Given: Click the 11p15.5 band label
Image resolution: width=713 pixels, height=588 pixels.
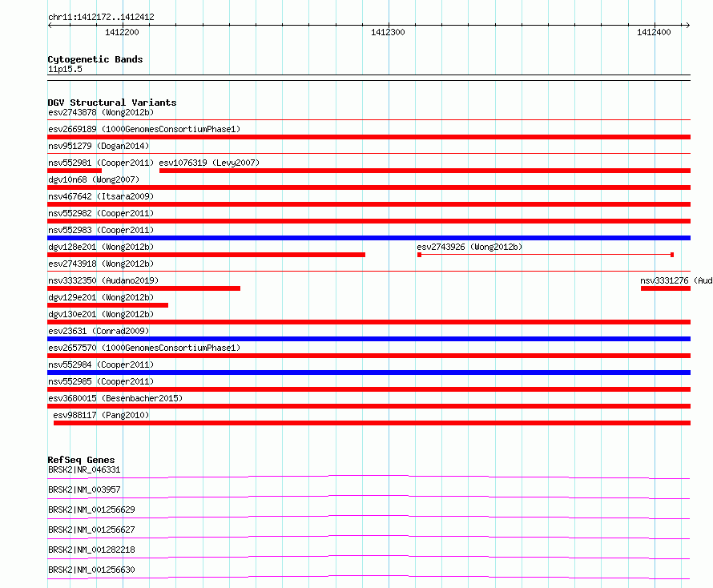Looking at the screenshot, I should [65, 69].
